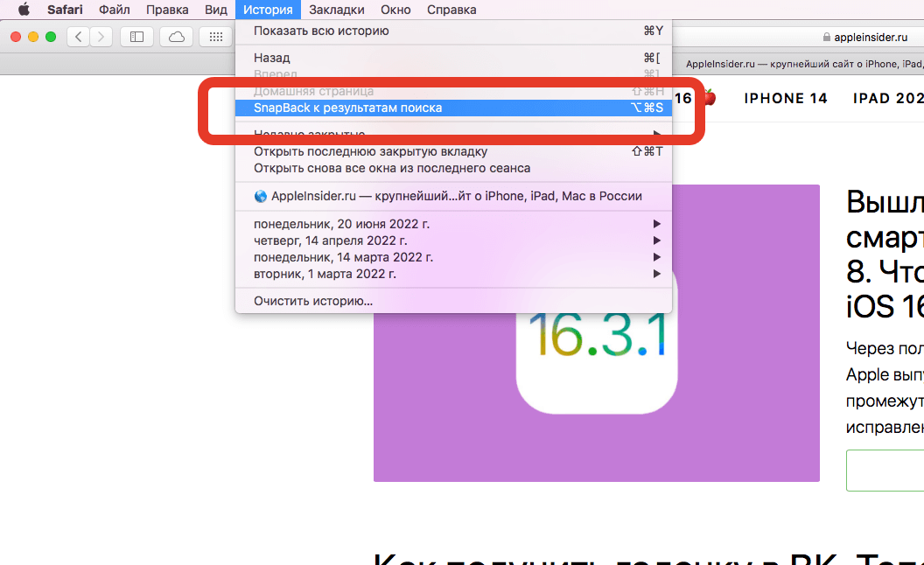The width and height of the screenshot is (924, 565).
Task: Click the lock icon in address bar
Action: coord(827,37)
